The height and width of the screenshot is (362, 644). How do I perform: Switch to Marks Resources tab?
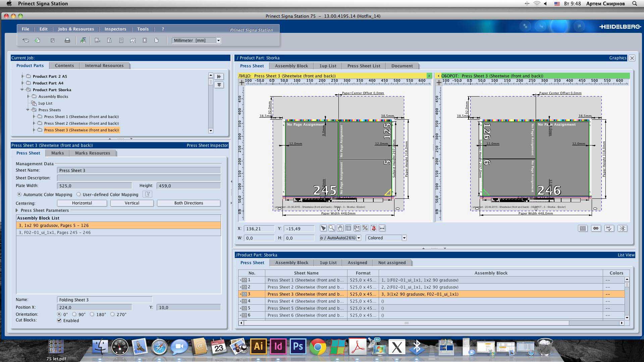[92, 153]
